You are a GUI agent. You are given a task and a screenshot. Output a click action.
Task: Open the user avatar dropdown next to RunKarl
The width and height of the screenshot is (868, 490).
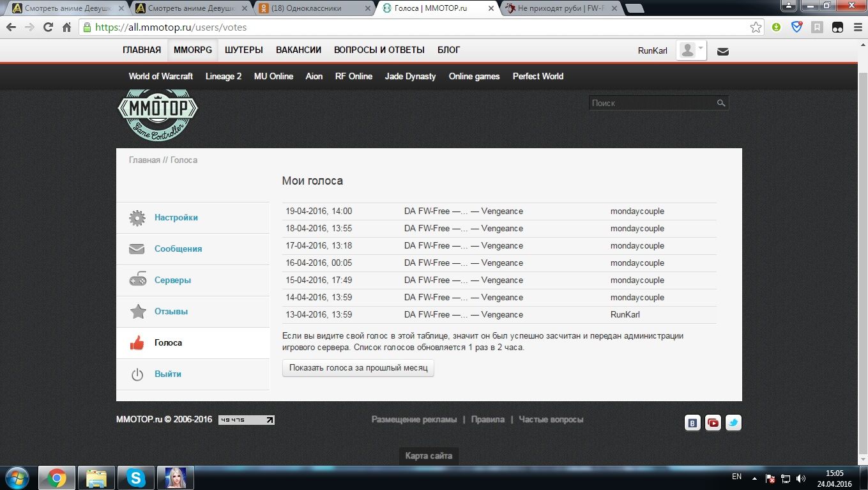pos(692,50)
